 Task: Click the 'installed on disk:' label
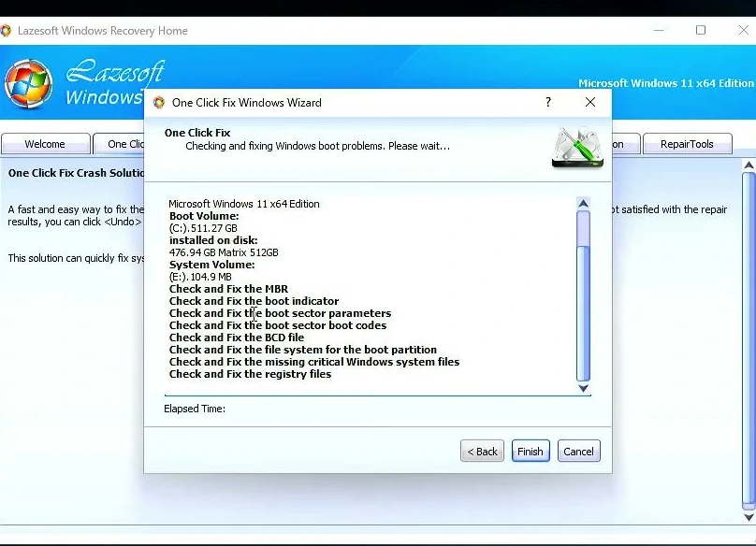213,240
